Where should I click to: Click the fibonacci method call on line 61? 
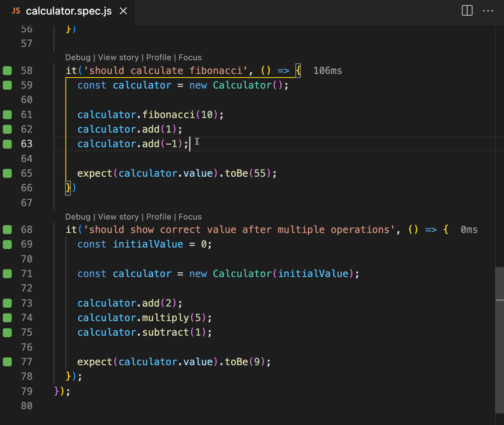pos(169,115)
